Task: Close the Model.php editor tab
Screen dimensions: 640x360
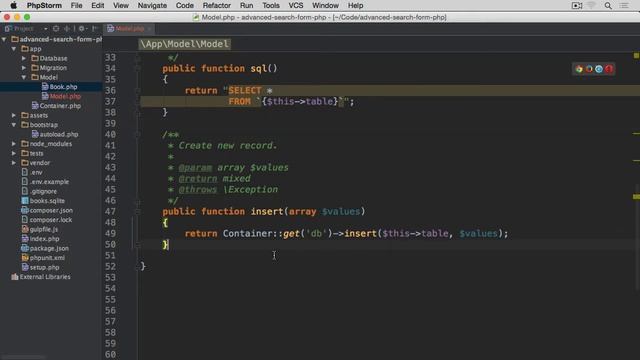Action: (149, 29)
